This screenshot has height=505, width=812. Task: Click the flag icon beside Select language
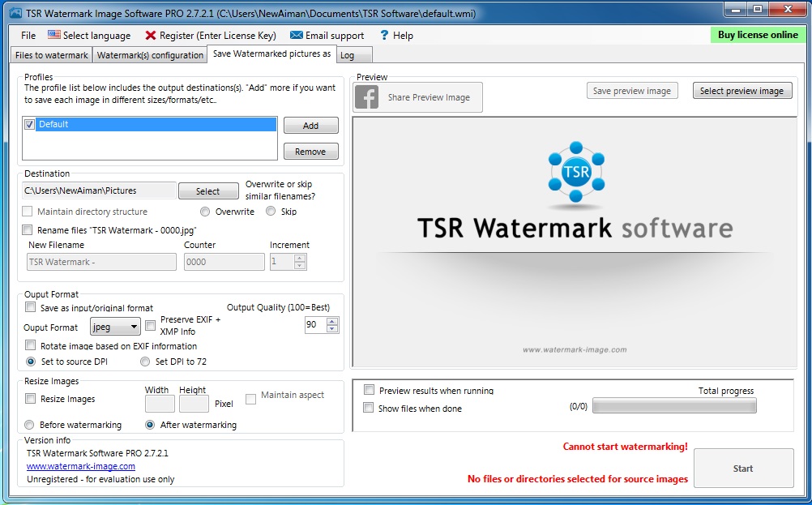point(53,35)
